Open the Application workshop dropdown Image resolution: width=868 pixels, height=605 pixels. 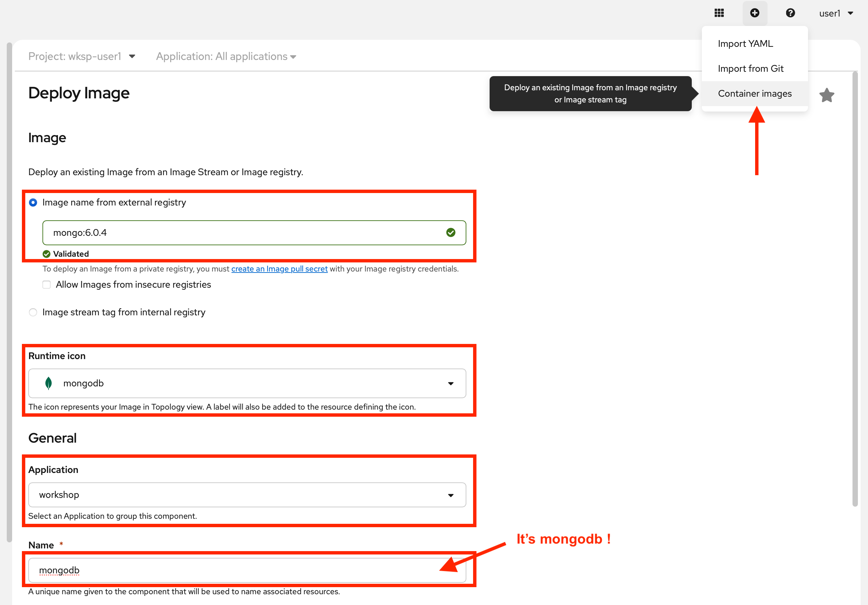(247, 495)
